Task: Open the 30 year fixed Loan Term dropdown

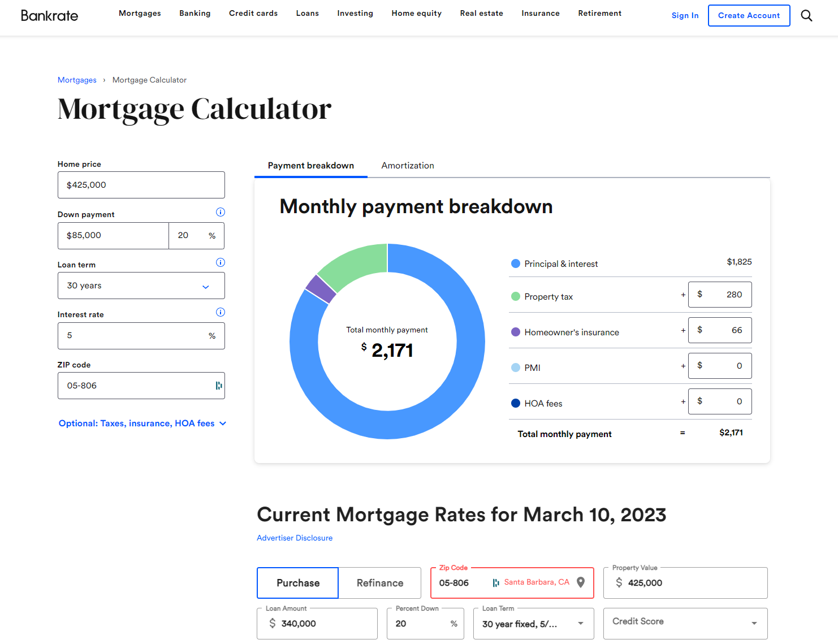Action: point(534,624)
